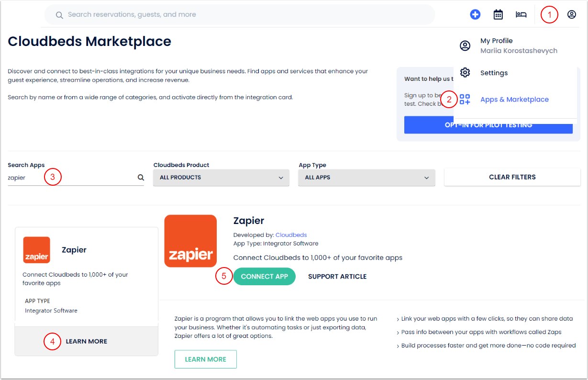Open the account profile icon

tap(572, 14)
